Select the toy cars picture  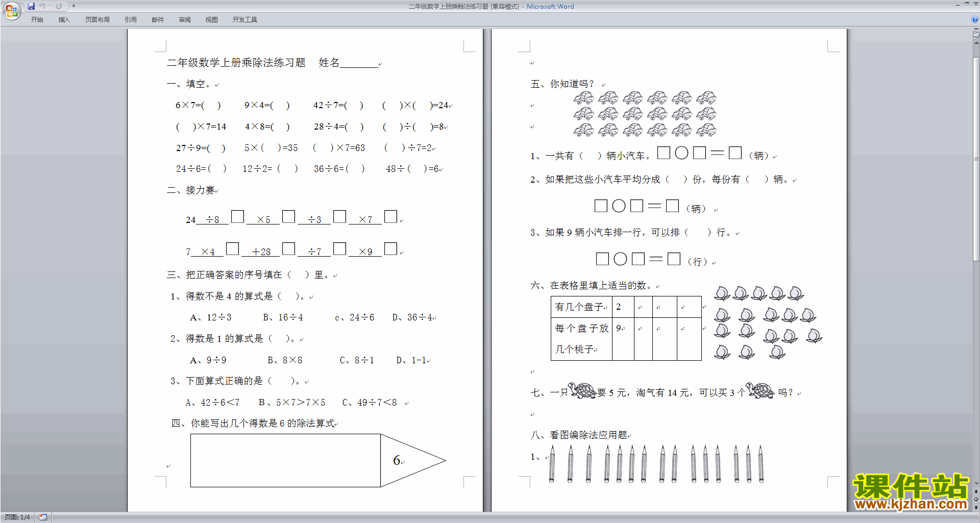pyautogui.click(x=645, y=114)
